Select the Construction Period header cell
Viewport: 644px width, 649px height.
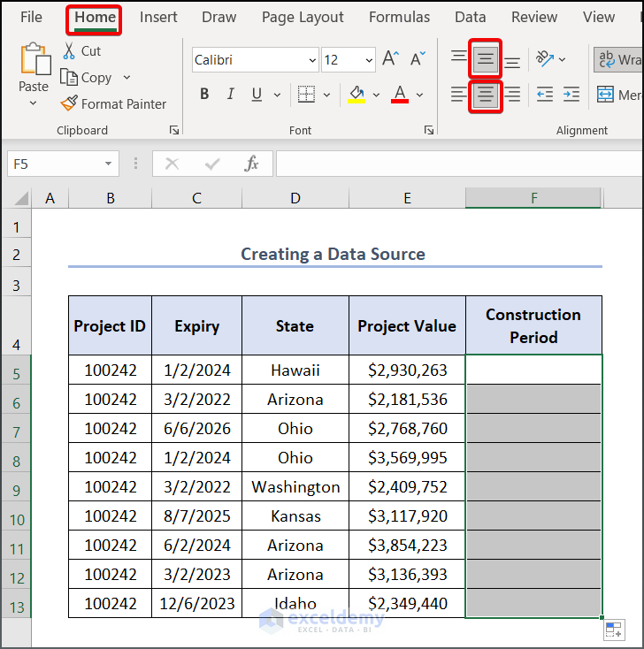(533, 325)
